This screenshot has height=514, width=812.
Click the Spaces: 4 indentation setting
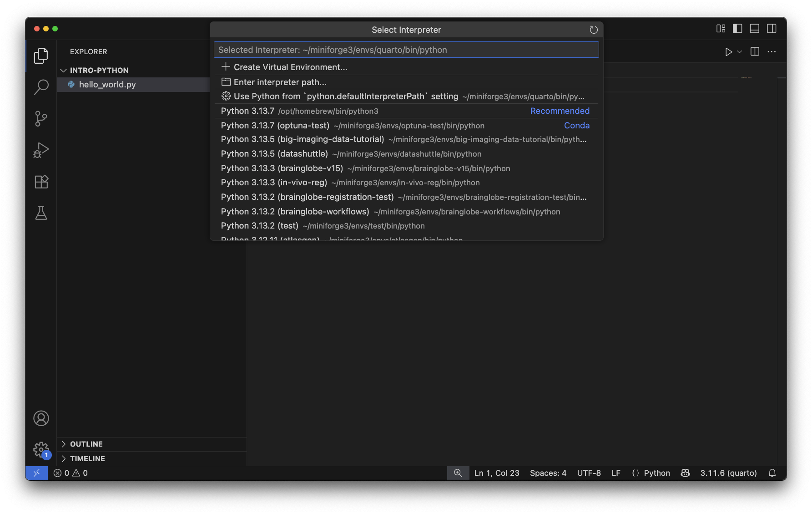click(x=548, y=473)
